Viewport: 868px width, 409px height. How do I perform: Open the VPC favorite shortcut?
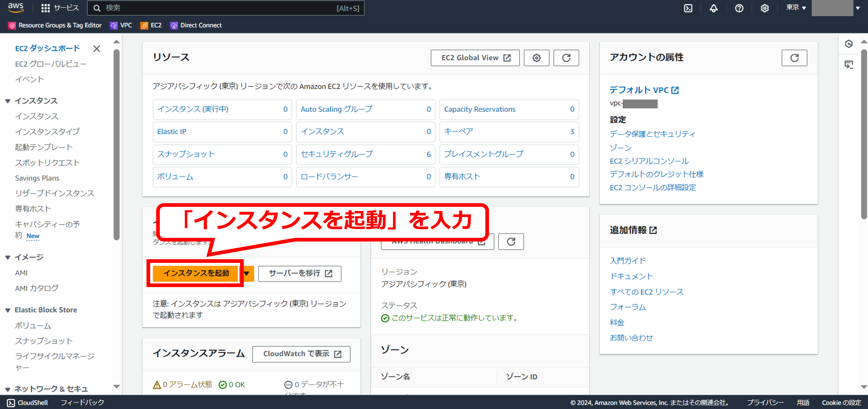tap(121, 25)
